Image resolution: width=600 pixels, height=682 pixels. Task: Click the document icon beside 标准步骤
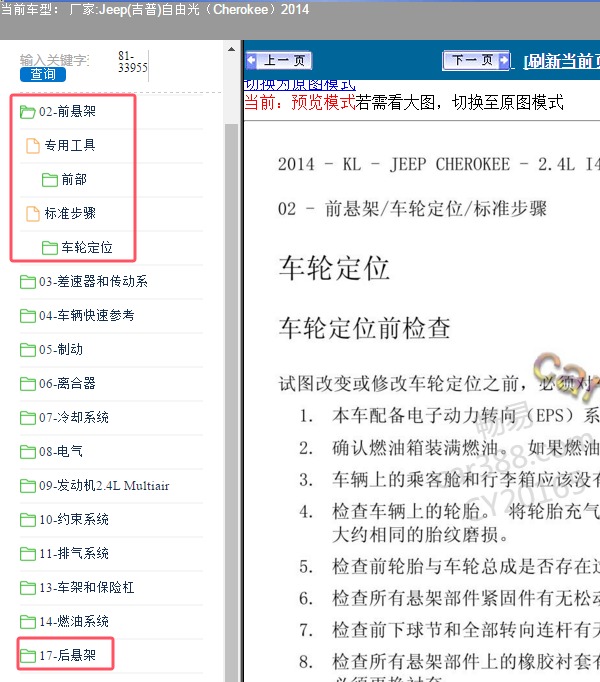[33, 214]
